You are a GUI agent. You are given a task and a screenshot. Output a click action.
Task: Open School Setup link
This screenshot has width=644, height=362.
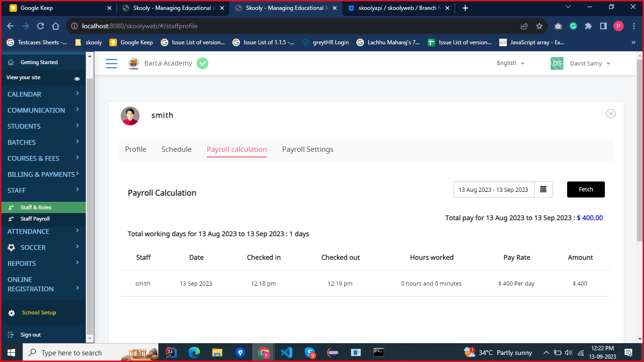39,313
